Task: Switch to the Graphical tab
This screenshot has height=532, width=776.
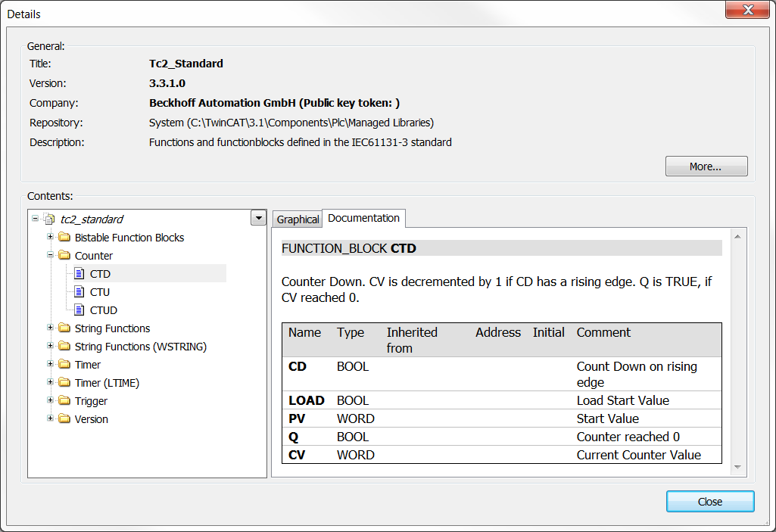Action: (298, 219)
